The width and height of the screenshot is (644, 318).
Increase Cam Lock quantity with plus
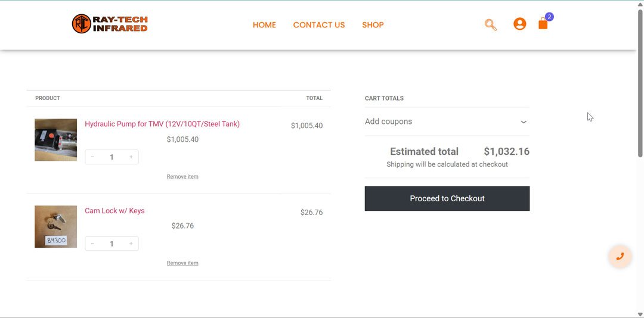(131, 244)
